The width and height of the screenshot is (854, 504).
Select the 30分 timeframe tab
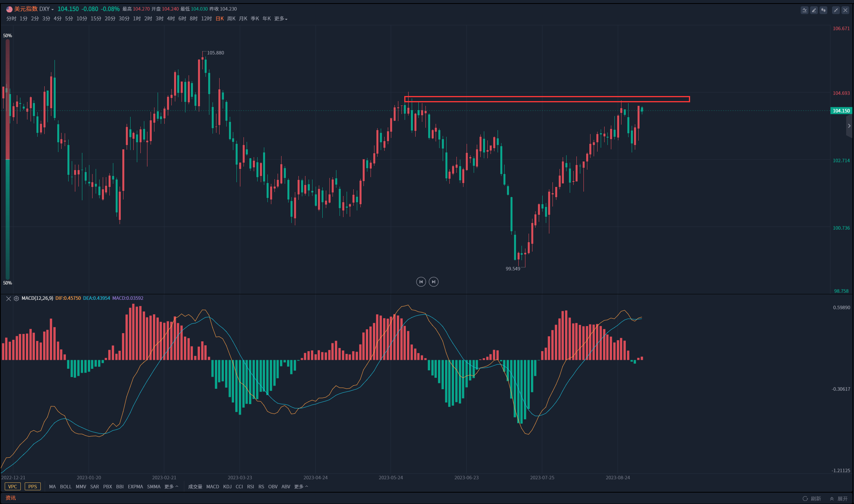(x=124, y=19)
